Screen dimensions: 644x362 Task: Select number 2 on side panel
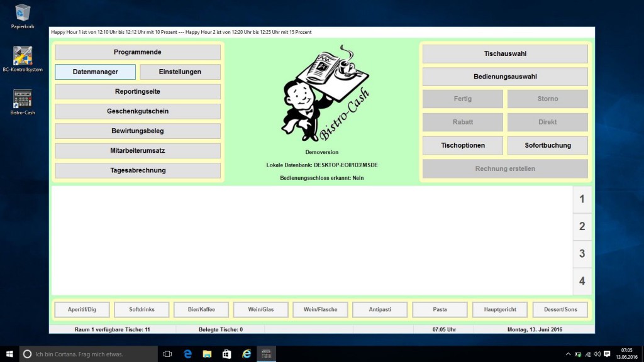(x=582, y=226)
